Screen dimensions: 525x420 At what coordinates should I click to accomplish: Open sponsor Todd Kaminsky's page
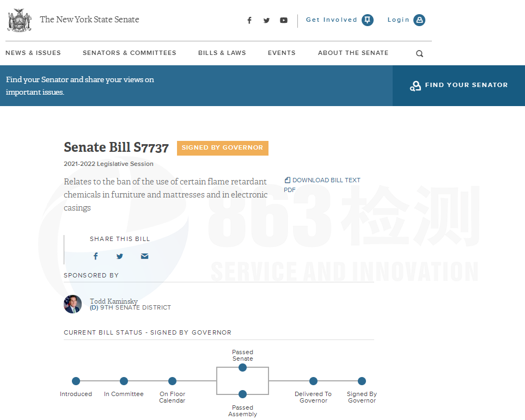pyautogui.click(x=113, y=301)
